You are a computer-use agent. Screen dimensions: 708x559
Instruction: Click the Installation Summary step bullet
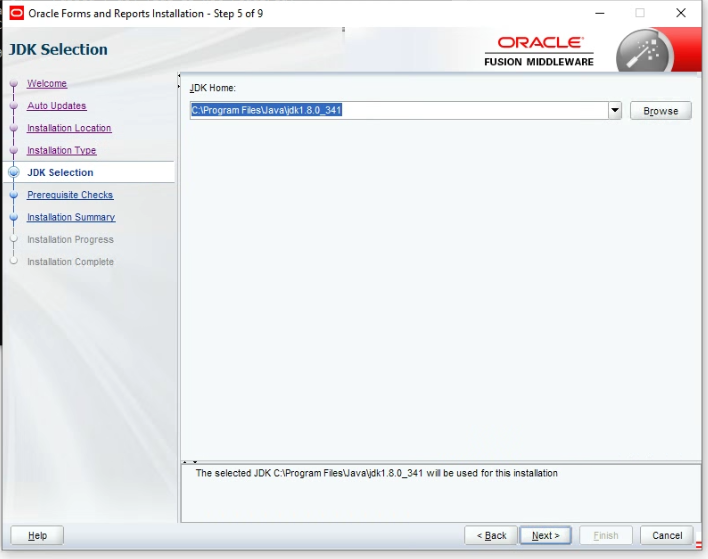click(14, 217)
